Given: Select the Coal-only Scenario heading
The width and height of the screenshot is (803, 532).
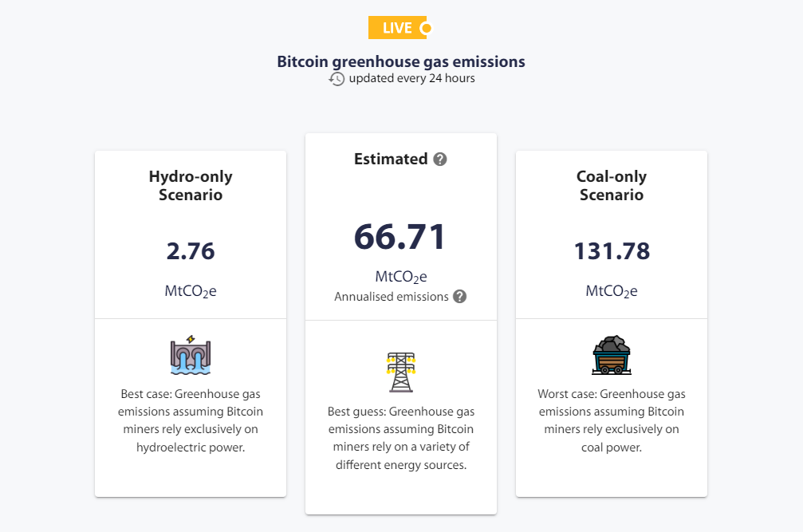Looking at the screenshot, I should 612,186.
